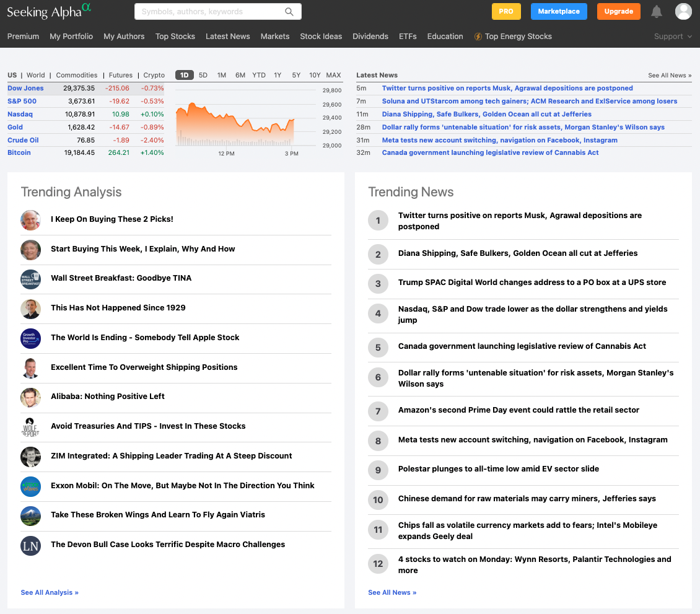The width and height of the screenshot is (700, 614).
Task: Open the user profile avatar
Action: (683, 12)
